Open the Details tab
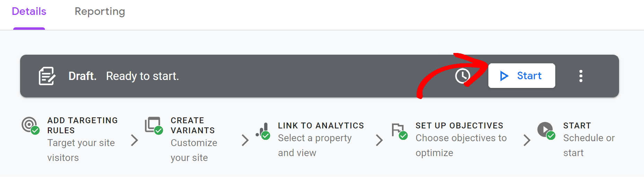 coord(29,11)
